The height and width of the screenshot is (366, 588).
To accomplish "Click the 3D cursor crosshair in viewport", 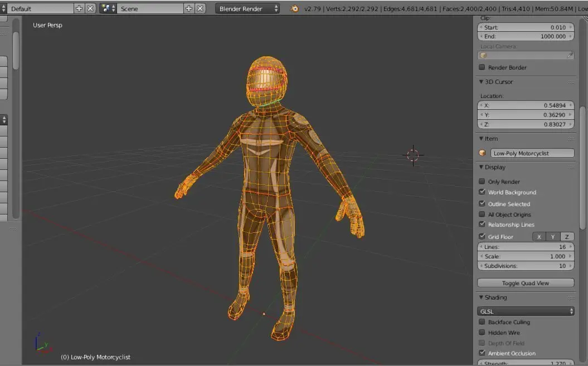I will (413, 155).
